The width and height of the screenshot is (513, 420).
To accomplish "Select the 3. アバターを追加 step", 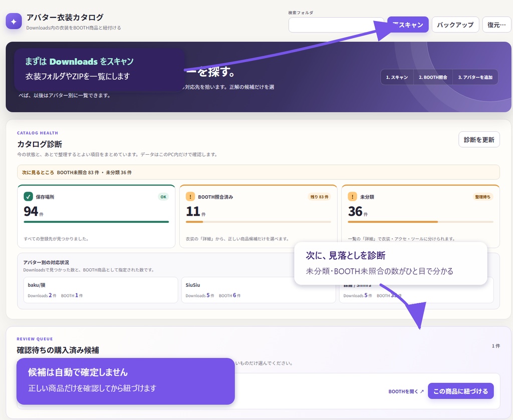I will pyautogui.click(x=475, y=77).
